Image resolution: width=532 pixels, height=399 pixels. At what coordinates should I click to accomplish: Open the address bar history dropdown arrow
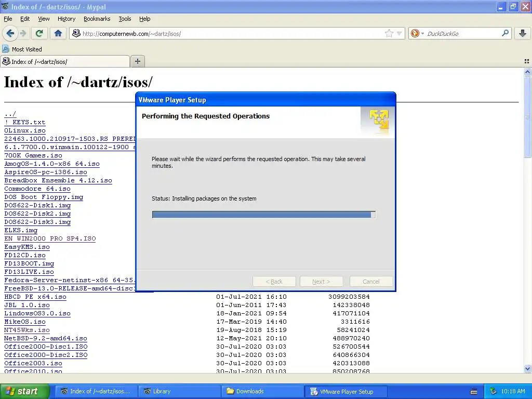(400, 33)
